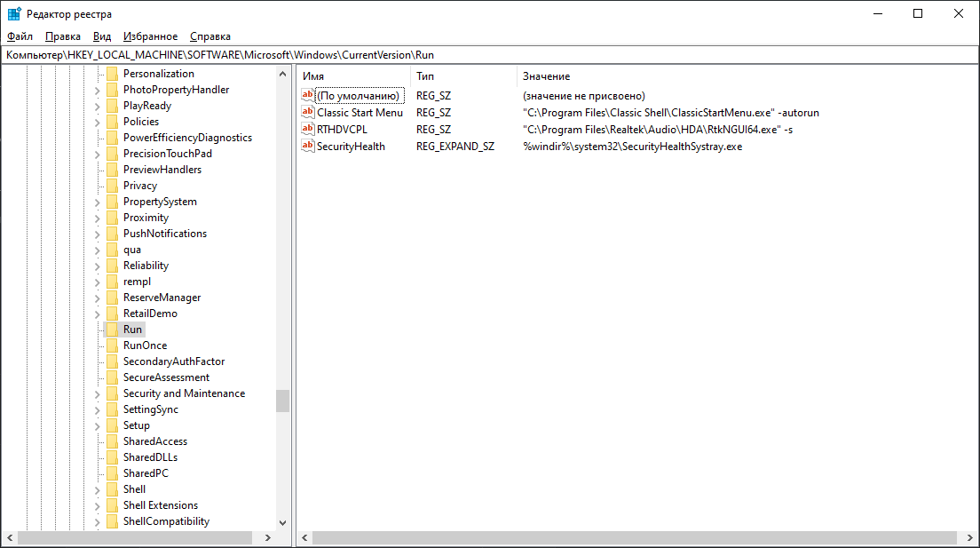Screen dimensions: 980x548
Task: Click the icon of (По умолчанию) default value
Action: coord(307,95)
